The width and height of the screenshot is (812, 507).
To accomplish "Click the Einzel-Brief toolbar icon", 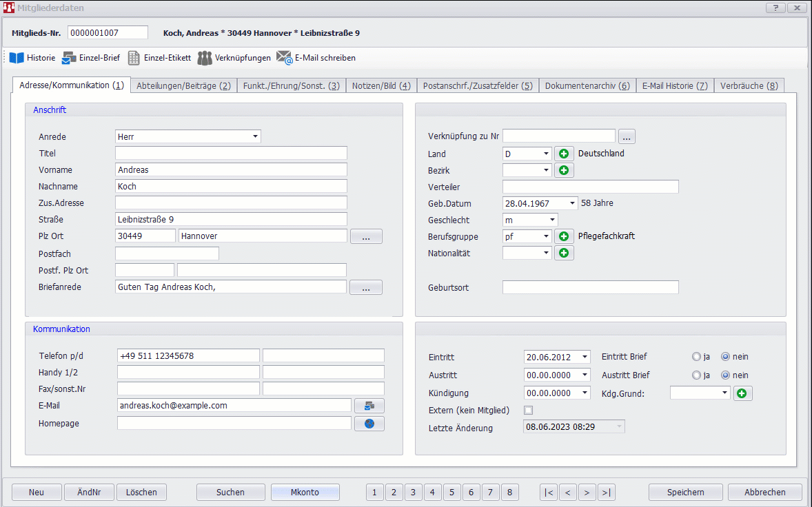I will point(70,58).
